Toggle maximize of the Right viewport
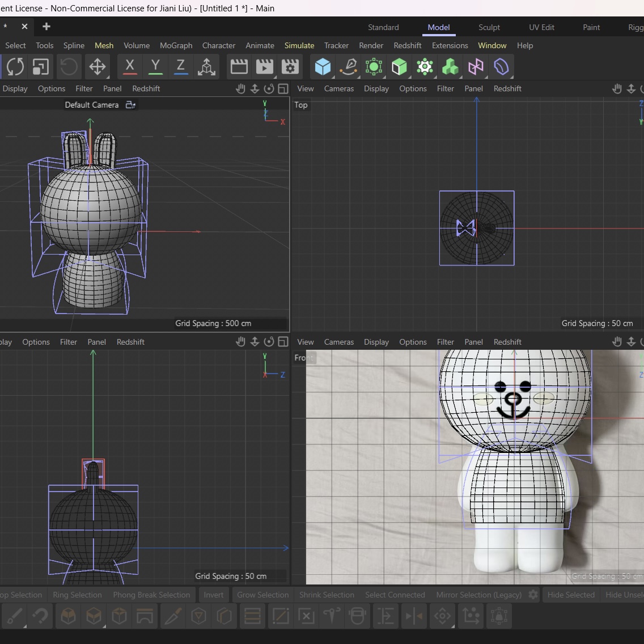The width and height of the screenshot is (644, 644). tap(283, 342)
